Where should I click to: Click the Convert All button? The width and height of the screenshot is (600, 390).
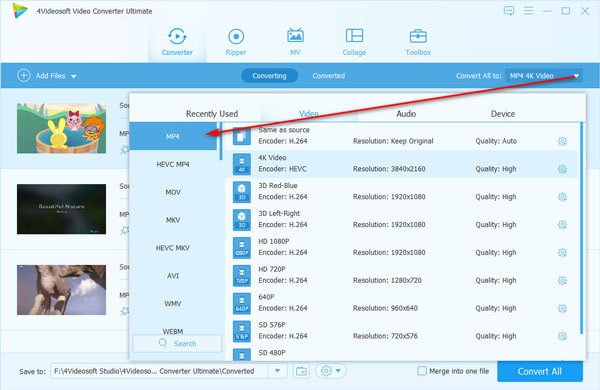540,371
